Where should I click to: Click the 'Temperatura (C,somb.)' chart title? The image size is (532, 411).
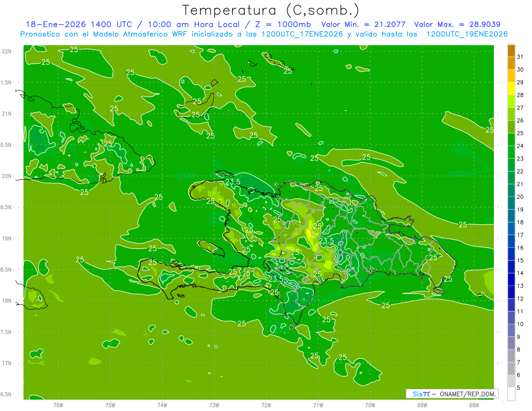coord(270,11)
